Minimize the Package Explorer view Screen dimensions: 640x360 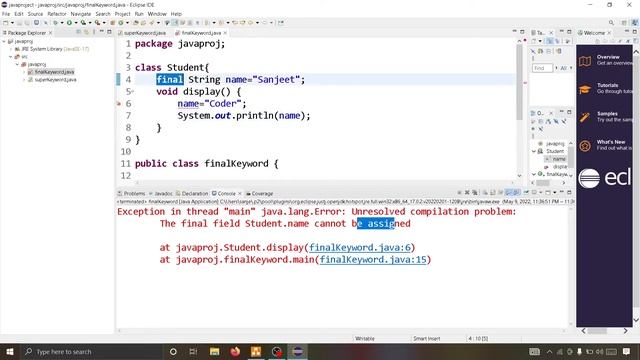[101, 32]
